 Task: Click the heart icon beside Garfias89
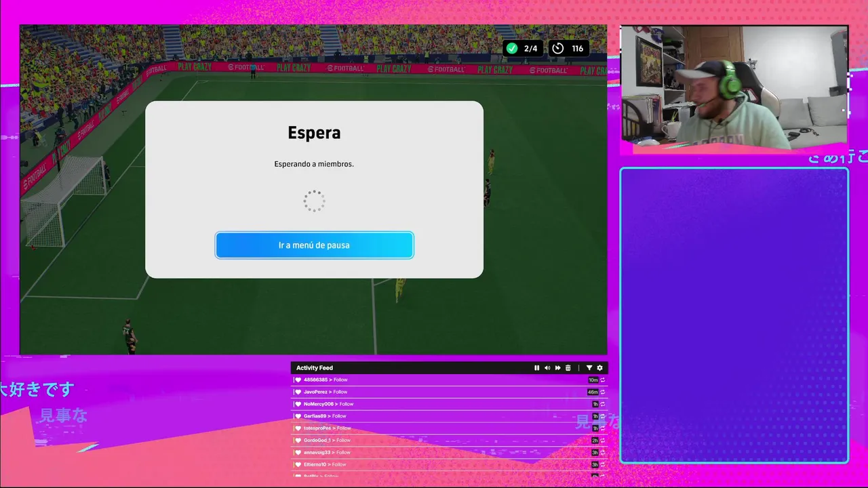pos(298,416)
